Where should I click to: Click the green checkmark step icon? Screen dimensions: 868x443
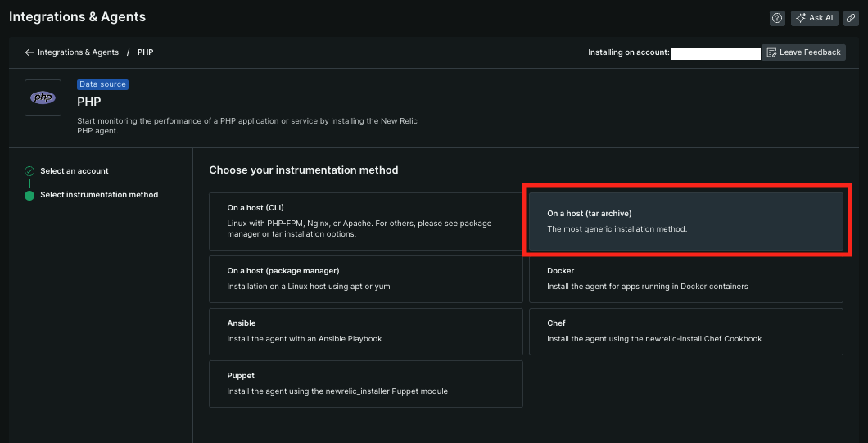click(x=29, y=171)
